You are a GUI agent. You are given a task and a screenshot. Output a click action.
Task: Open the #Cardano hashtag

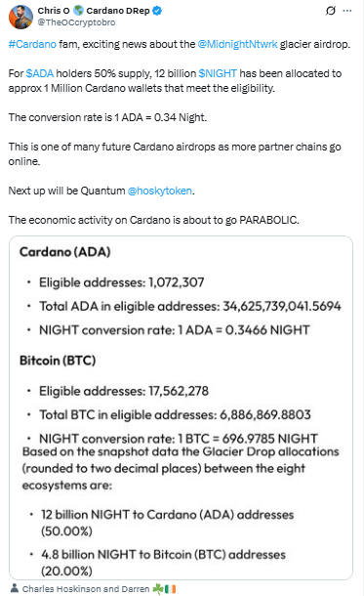point(32,44)
